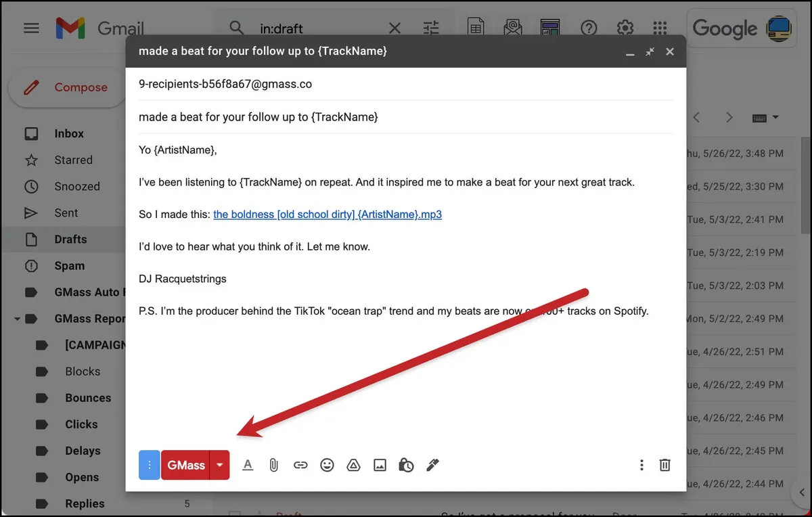This screenshot has height=517, width=812.
Task: Open the GMass settings blue button
Action: tap(149, 465)
